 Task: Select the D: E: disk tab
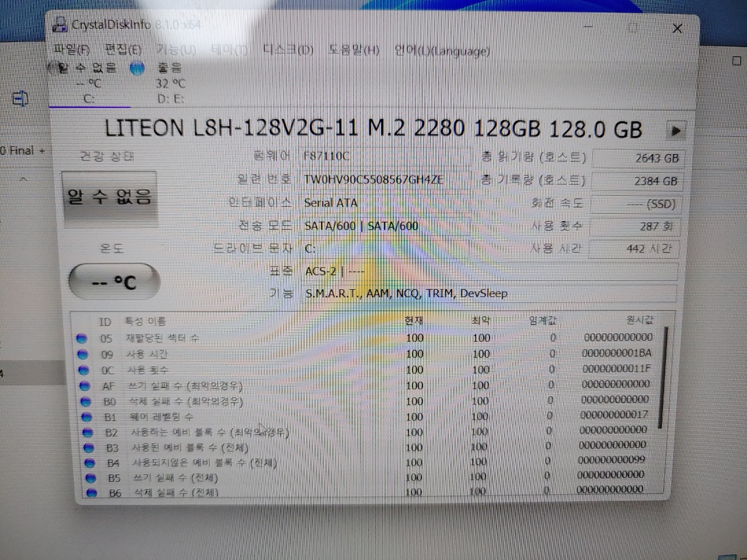170,83
